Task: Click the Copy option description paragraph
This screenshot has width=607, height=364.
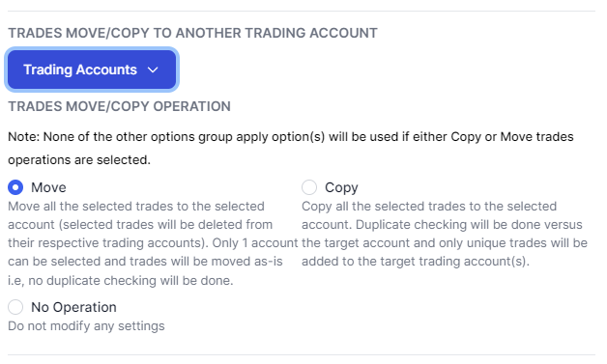Action: point(445,234)
